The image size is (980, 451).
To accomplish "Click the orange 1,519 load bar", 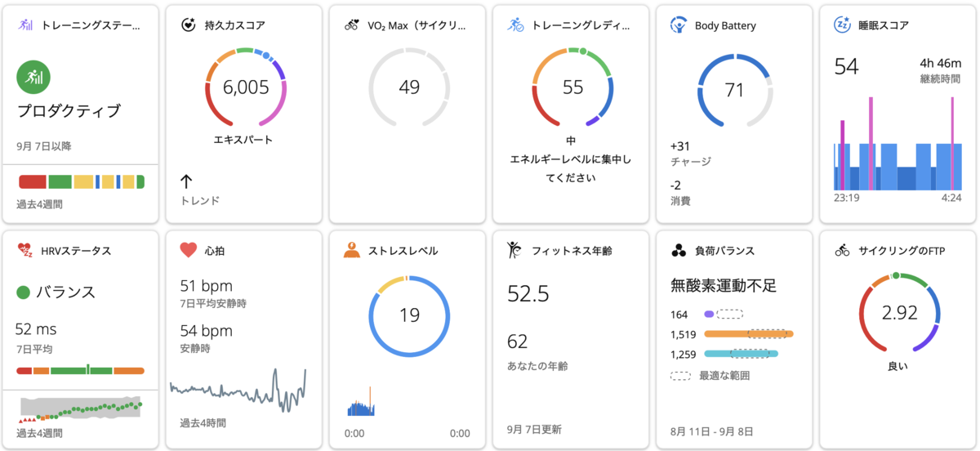I will (749, 333).
